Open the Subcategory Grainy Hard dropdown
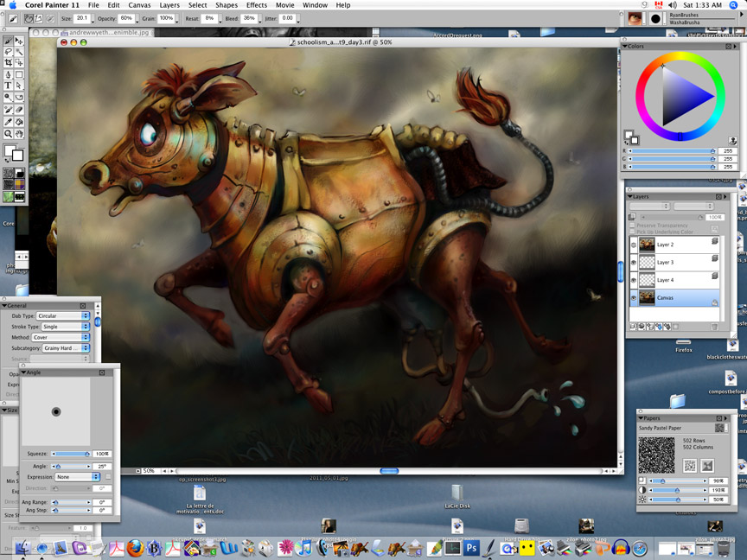747x560 pixels. (66, 348)
